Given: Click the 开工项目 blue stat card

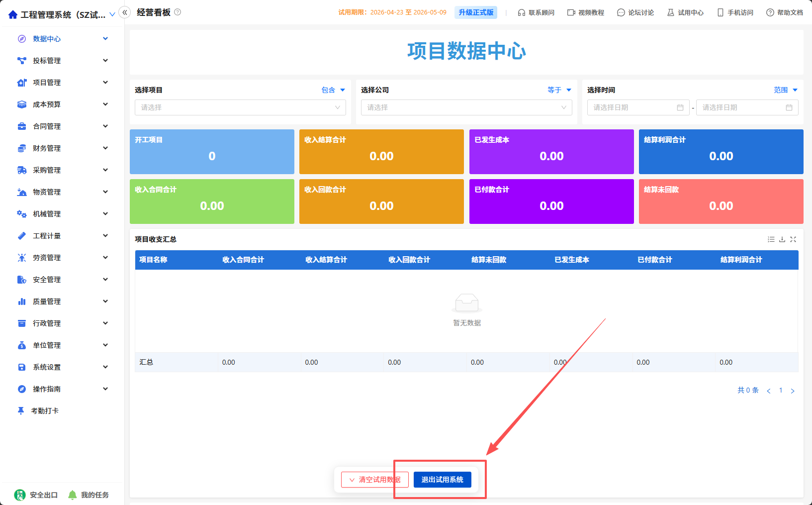Looking at the screenshot, I should click(x=212, y=152).
